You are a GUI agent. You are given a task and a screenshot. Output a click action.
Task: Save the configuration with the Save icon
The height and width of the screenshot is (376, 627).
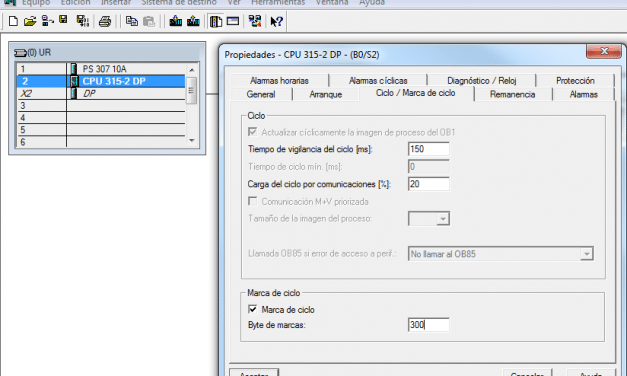coord(63,20)
